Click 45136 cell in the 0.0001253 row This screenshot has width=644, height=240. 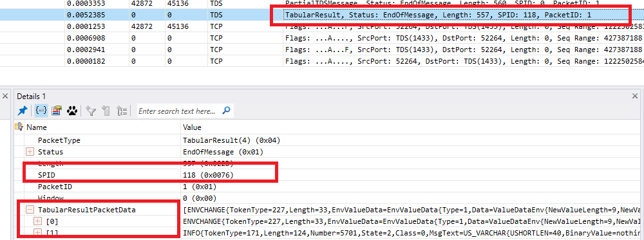coord(178,26)
